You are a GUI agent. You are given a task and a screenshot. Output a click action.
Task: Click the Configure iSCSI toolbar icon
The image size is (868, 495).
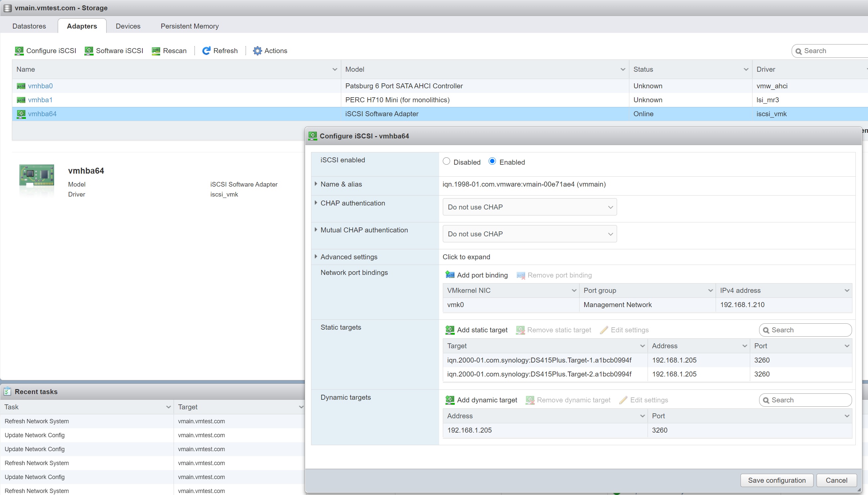(x=19, y=51)
